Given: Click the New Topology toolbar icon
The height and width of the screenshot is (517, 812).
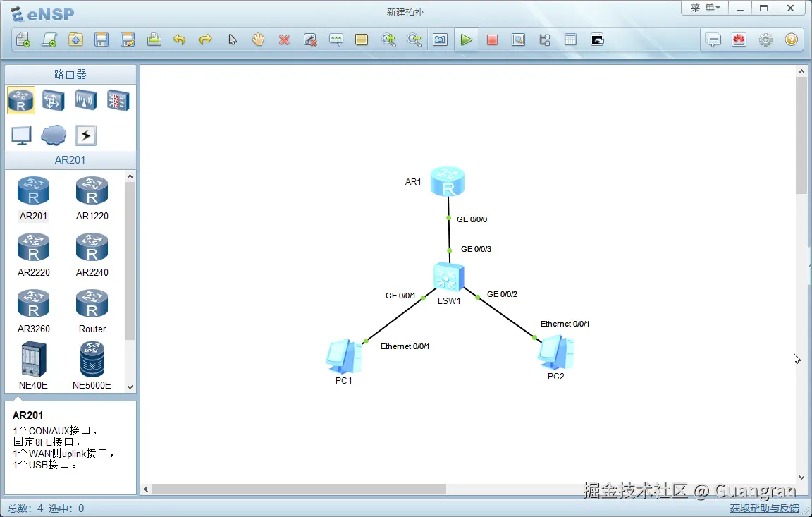Looking at the screenshot, I should point(23,40).
